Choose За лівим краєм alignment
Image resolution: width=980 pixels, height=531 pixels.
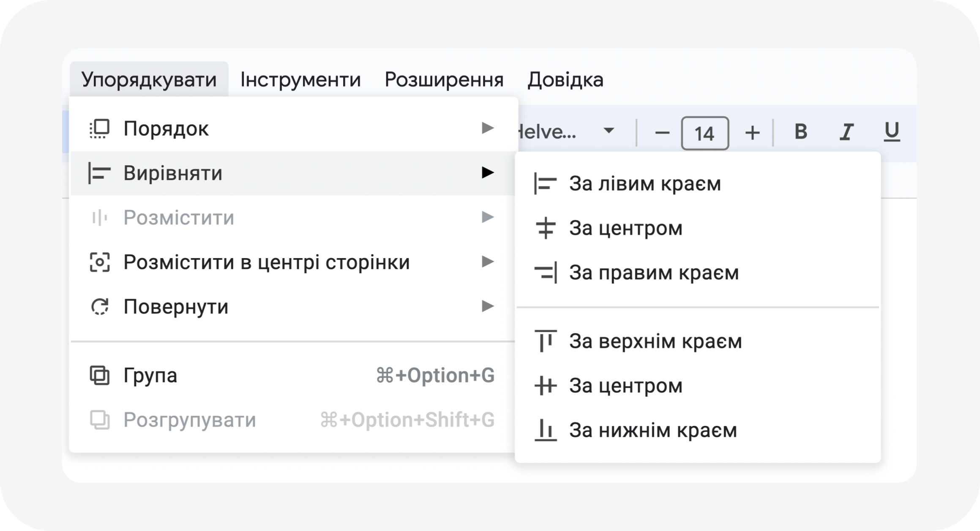698,184
